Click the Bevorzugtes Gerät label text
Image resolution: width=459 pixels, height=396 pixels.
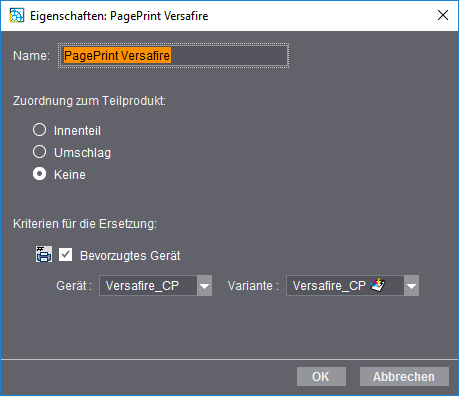click(130, 256)
